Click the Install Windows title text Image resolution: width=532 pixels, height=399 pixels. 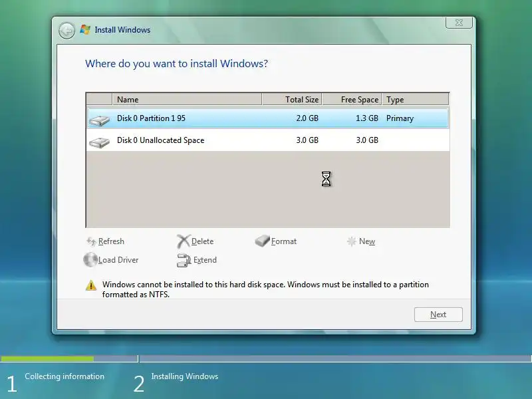point(122,30)
